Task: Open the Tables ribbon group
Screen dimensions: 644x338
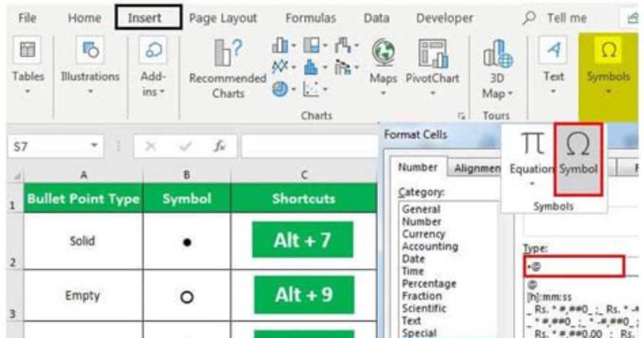Action: click(27, 66)
